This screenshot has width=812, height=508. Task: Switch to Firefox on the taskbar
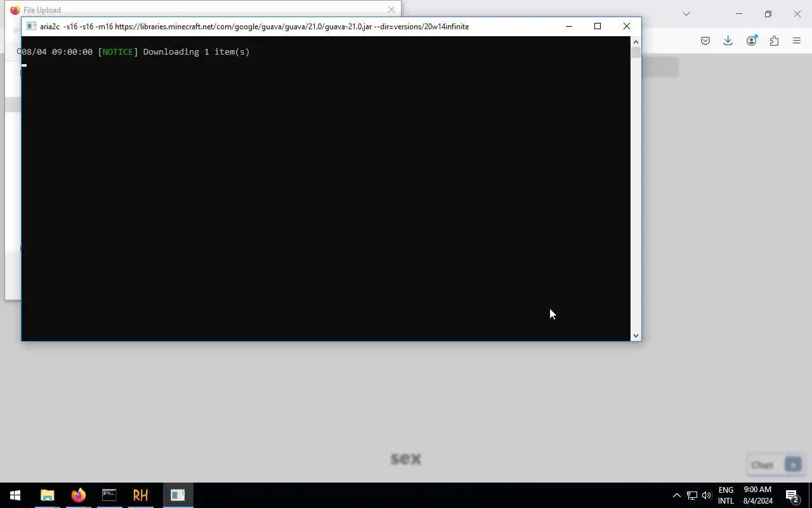point(79,495)
